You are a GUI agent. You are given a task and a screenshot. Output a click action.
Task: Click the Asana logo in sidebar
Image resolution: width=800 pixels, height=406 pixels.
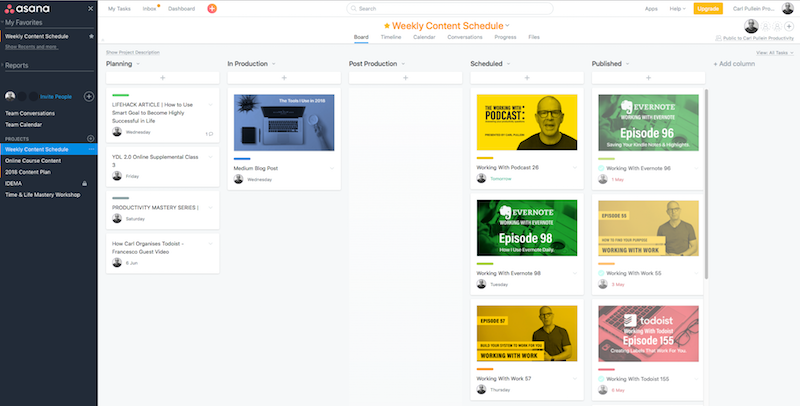coord(28,9)
